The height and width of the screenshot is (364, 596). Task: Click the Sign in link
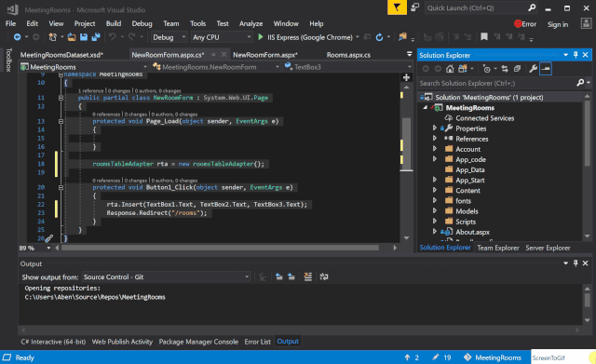click(558, 24)
